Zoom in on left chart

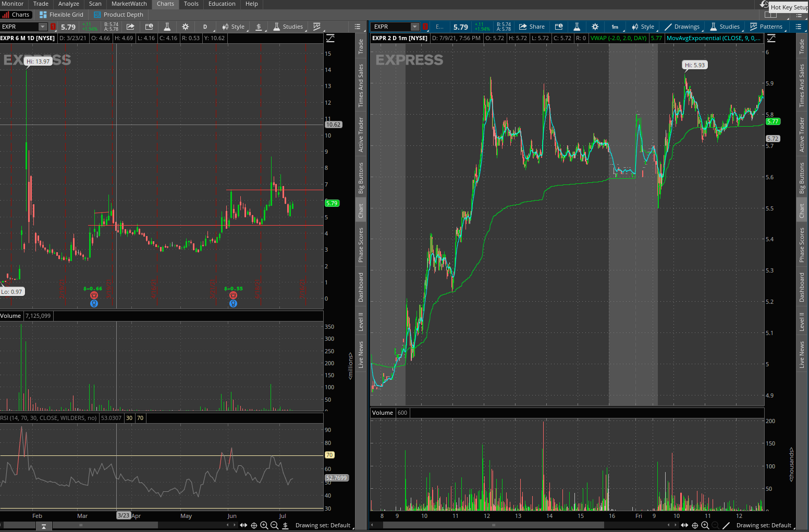click(264, 525)
